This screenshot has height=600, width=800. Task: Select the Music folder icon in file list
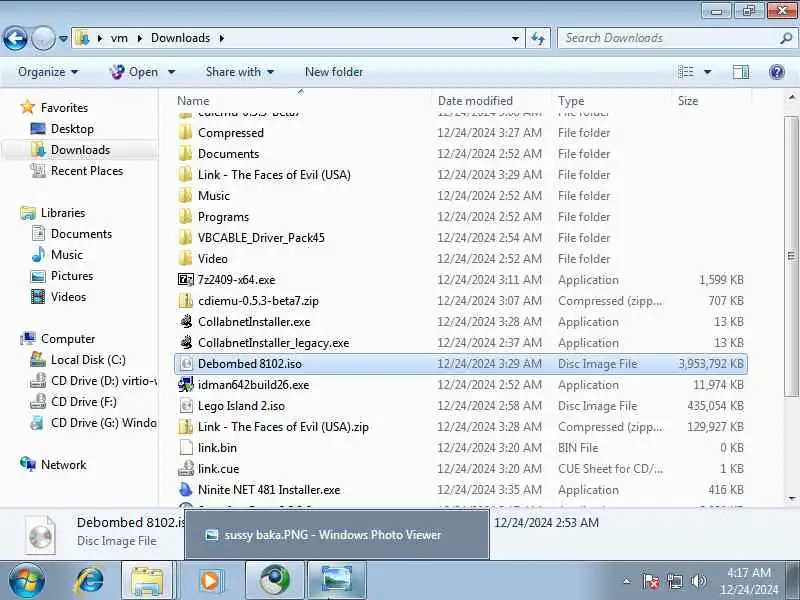(x=186, y=195)
